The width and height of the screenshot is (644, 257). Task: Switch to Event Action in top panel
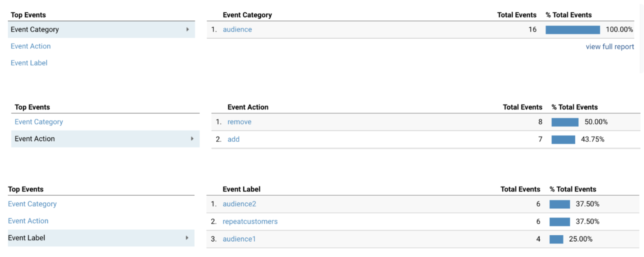(x=31, y=46)
